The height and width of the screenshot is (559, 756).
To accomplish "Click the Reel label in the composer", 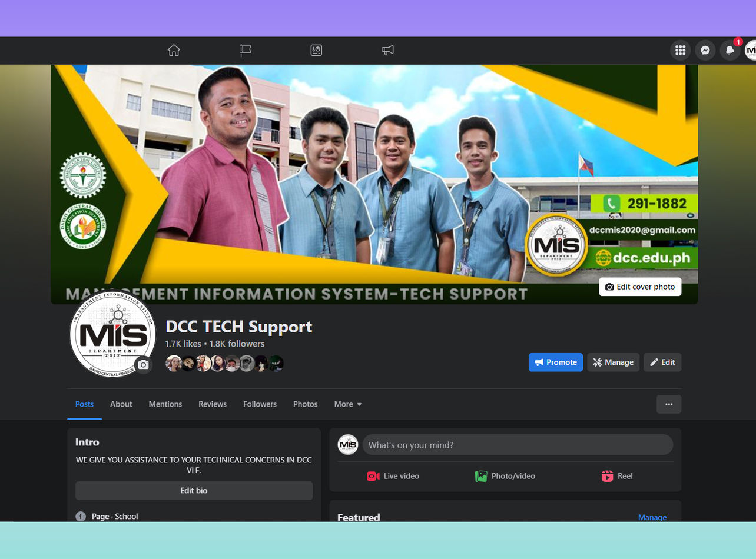I will pos(625,476).
